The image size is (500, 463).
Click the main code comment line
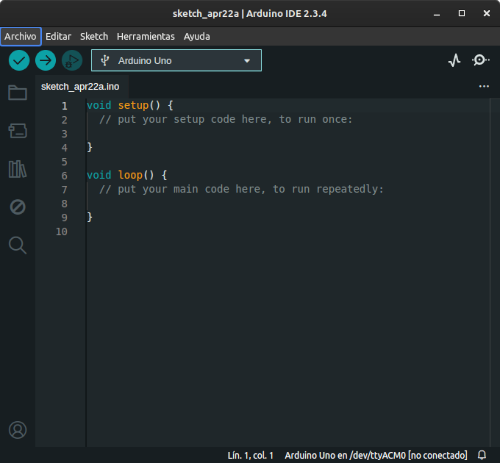(x=241, y=189)
